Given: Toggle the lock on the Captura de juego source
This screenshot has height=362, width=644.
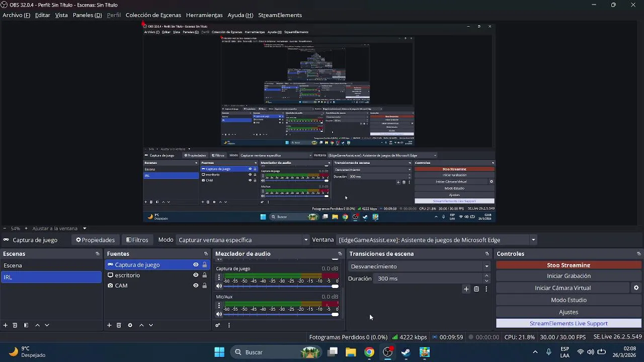Looking at the screenshot, I should click(204, 265).
